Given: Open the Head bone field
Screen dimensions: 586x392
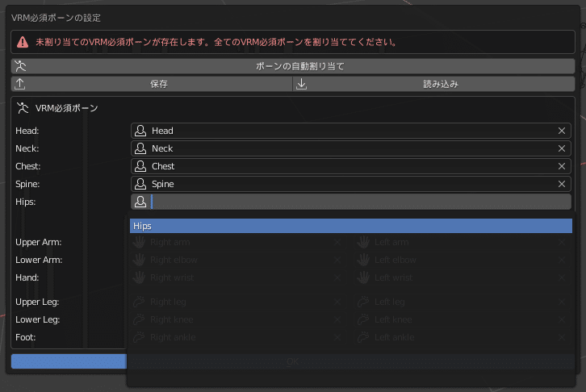Looking at the screenshot, I should [x=351, y=131].
